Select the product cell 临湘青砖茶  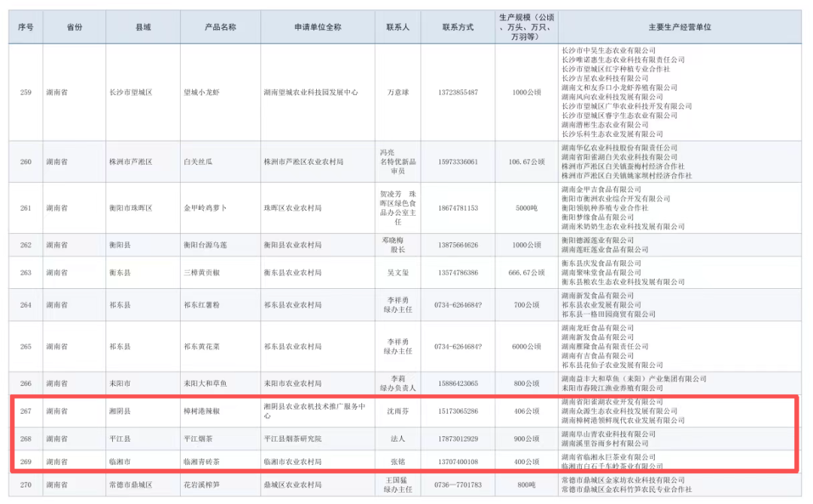click(202, 461)
